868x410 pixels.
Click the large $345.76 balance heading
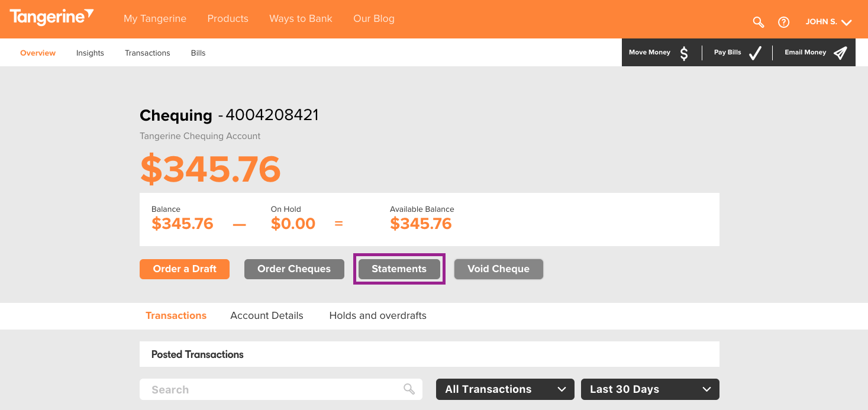point(210,169)
